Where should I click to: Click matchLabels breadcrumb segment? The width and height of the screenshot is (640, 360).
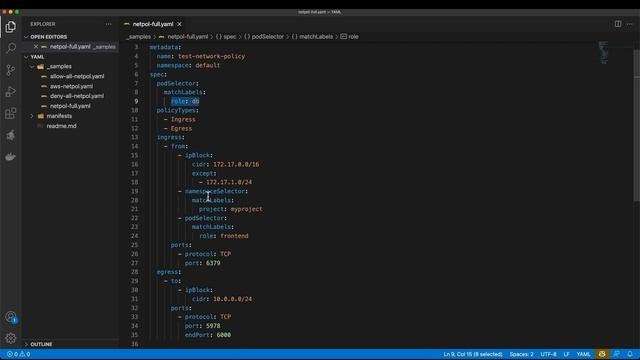pos(312,37)
